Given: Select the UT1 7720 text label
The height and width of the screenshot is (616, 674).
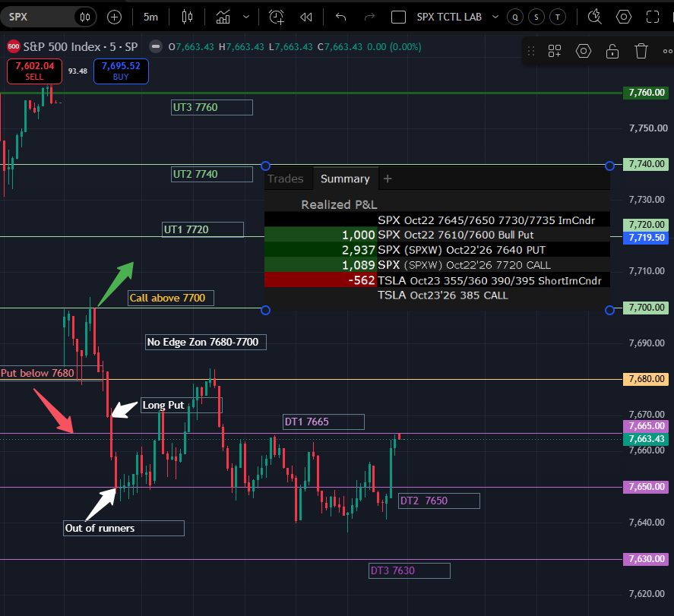Looking at the screenshot, I should click(203, 230).
